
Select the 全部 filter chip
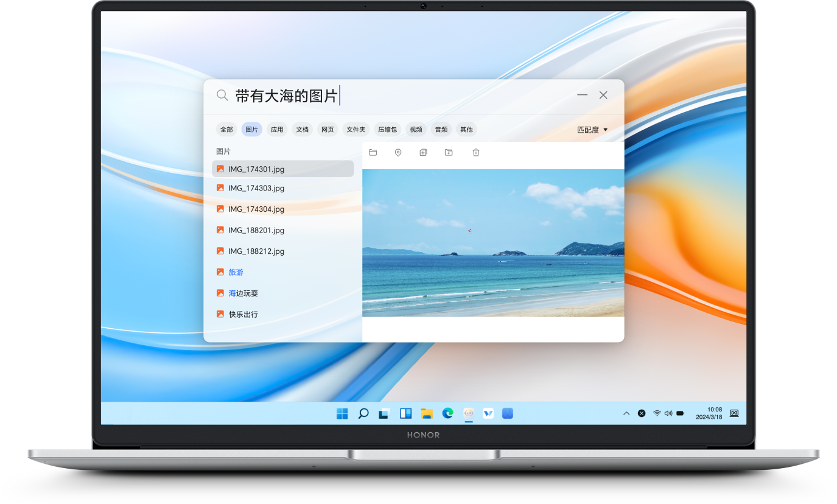click(x=226, y=129)
